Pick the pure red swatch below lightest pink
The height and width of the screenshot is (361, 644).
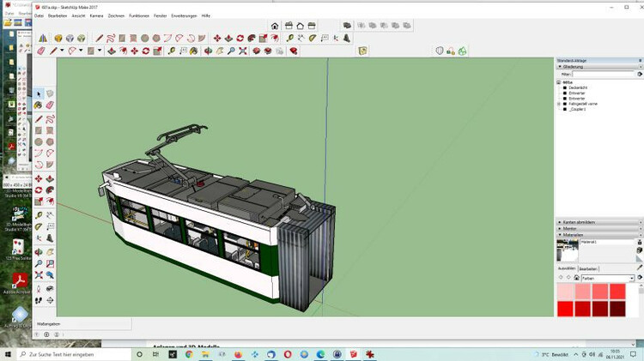coord(565,309)
